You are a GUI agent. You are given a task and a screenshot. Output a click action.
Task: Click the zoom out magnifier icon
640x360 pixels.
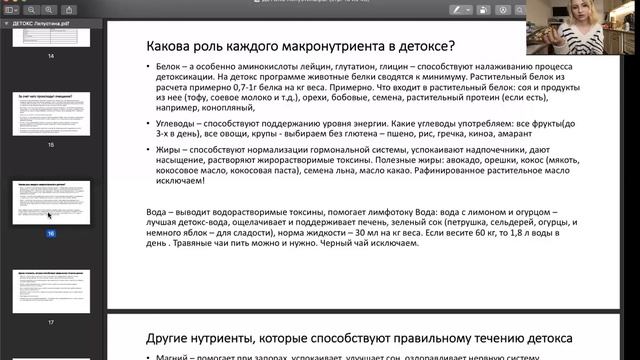coord(31,10)
